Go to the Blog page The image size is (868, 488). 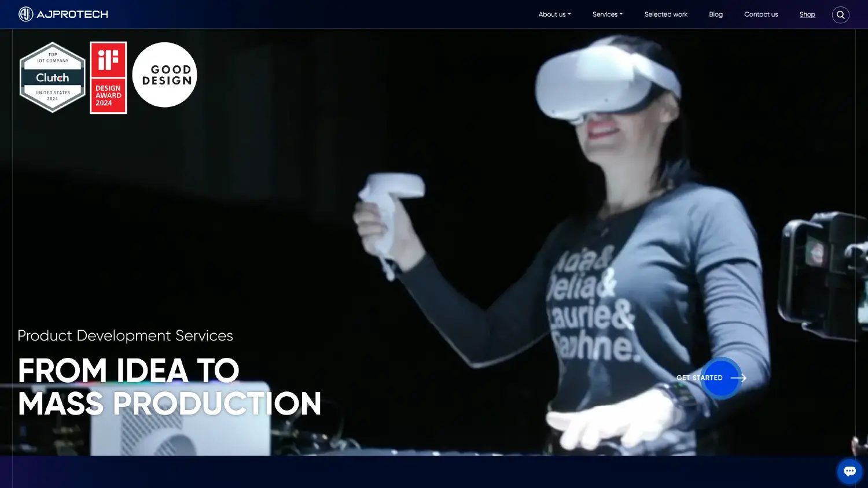(x=716, y=14)
